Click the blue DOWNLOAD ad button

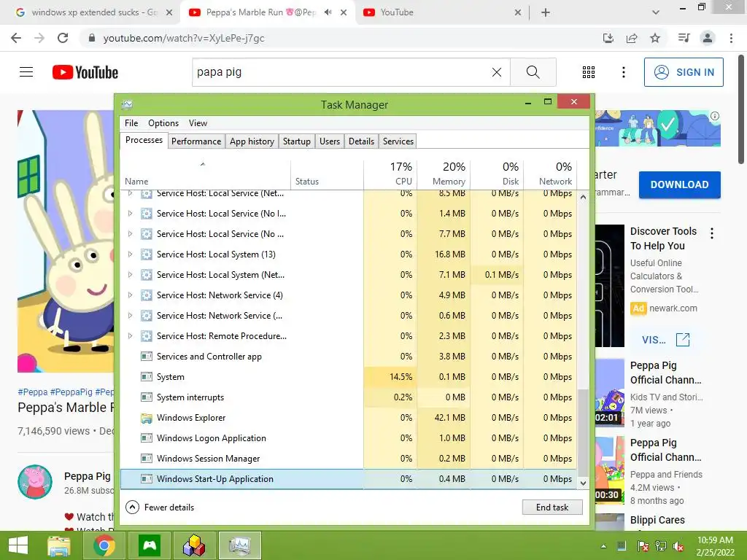(x=679, y=184)
